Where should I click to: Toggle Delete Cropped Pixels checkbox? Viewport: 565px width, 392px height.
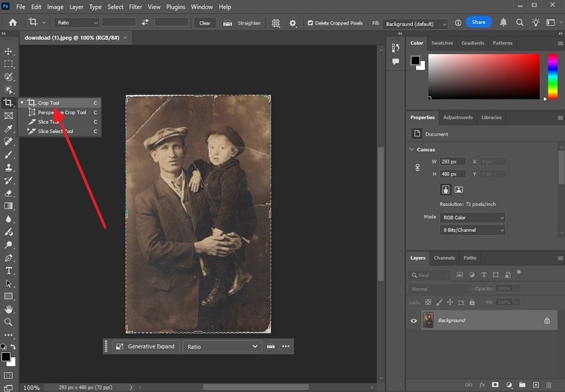(310, 23)
